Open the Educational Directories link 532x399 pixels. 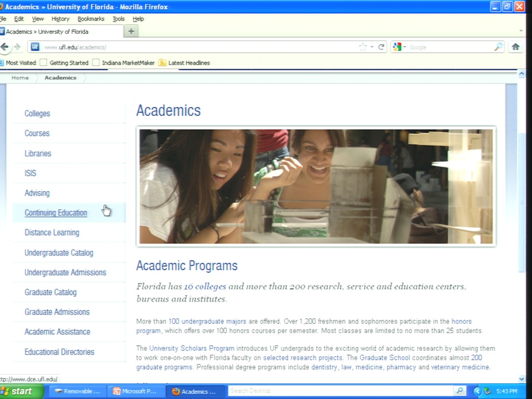point(59,352)
